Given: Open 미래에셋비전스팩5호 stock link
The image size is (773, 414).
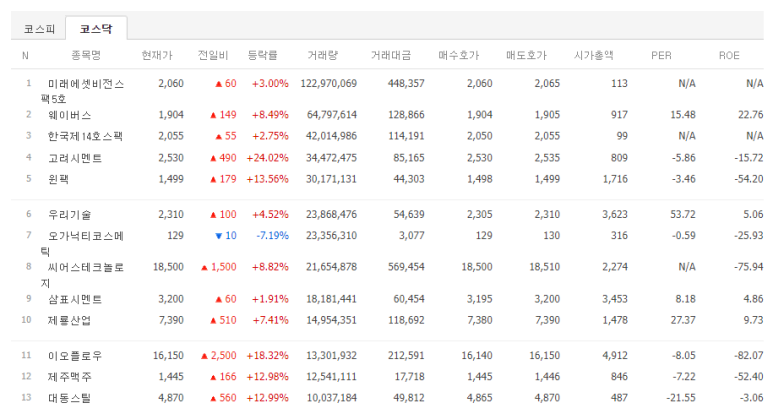Looking at the screenshot, I should click(82, 91).
